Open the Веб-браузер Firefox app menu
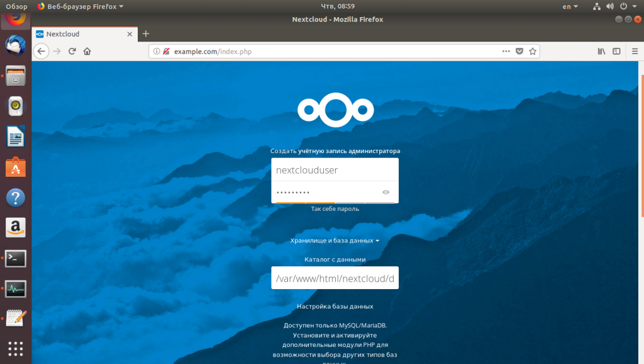Screen dimensions: 644x364 (80, 6)
